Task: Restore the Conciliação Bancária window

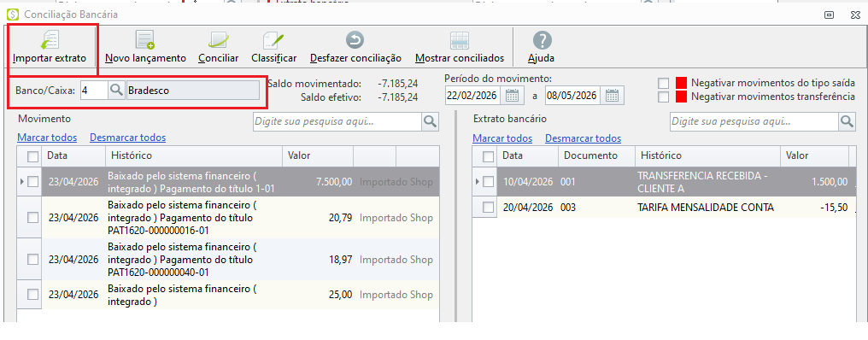Action: tap(830, 15)
